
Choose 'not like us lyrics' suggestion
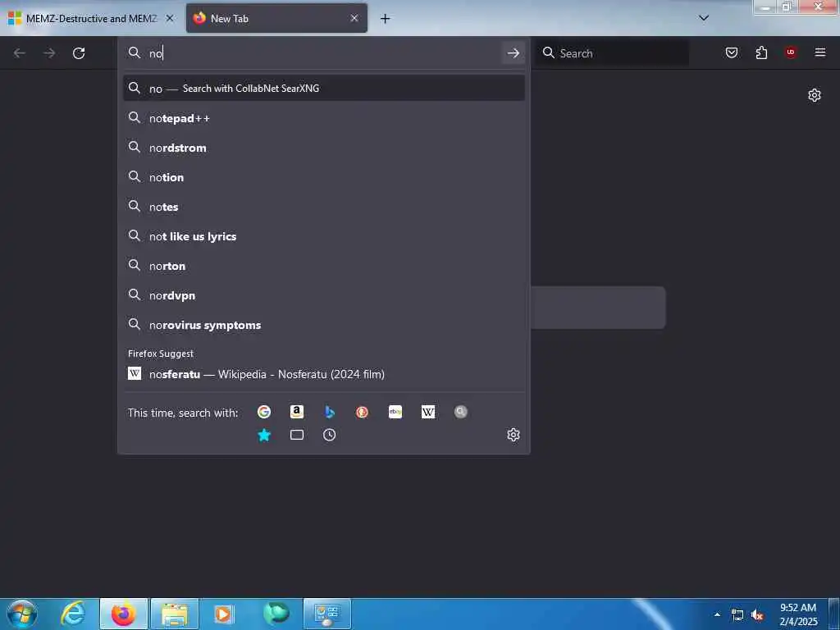[324, 236]
